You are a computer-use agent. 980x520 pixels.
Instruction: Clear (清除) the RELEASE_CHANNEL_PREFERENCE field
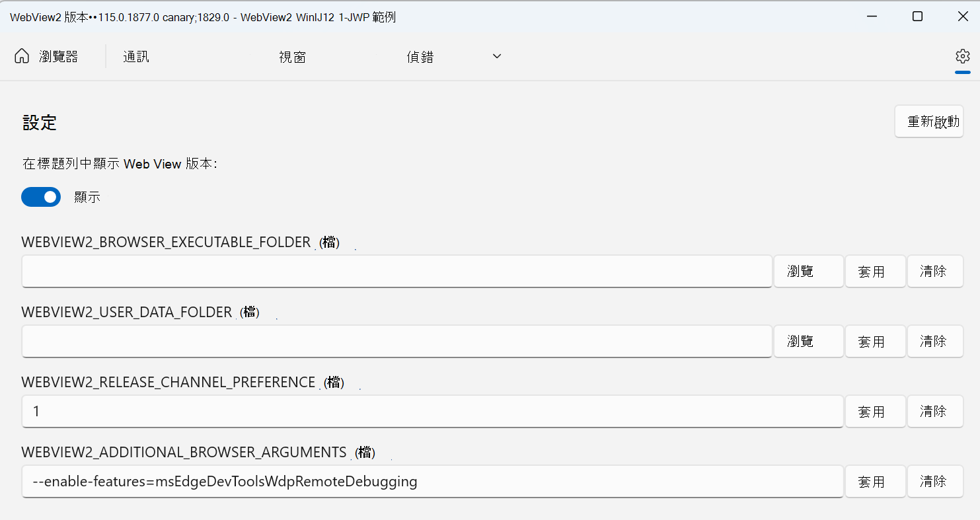click(x=935, y=412)
